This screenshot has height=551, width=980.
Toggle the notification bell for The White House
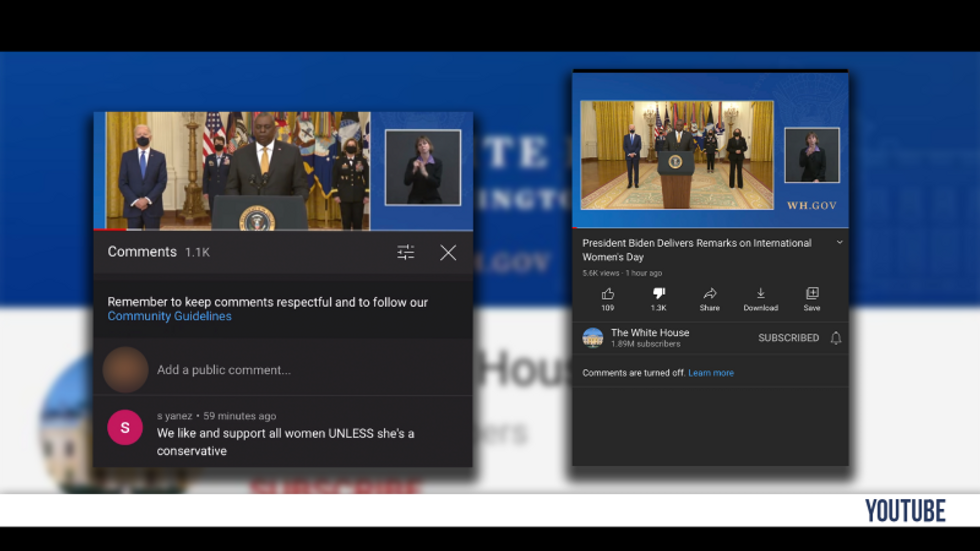click(836, 338)
